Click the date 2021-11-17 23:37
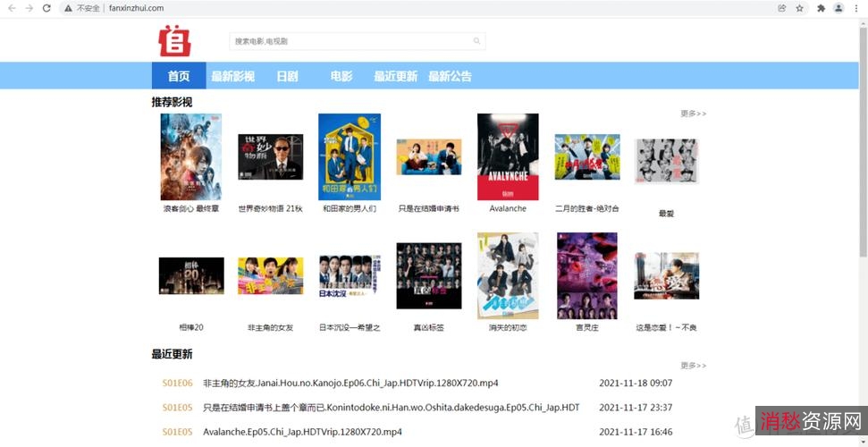This screenshot has height=447, width=868. click(x=636, y=408)
